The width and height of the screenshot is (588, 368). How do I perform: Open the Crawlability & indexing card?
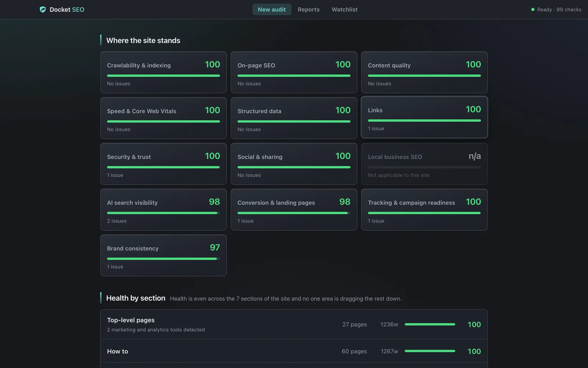coord(164,72)
